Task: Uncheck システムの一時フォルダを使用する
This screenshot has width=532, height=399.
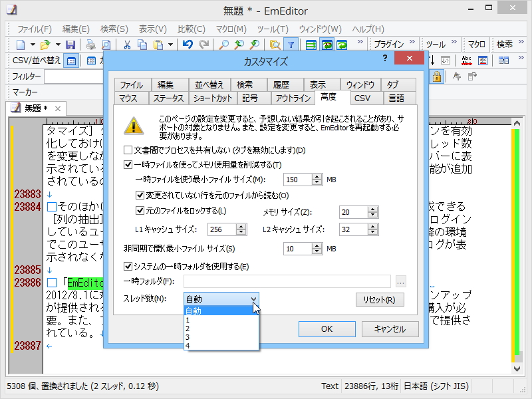Action: pyautogui.click(x=128, y=267)
